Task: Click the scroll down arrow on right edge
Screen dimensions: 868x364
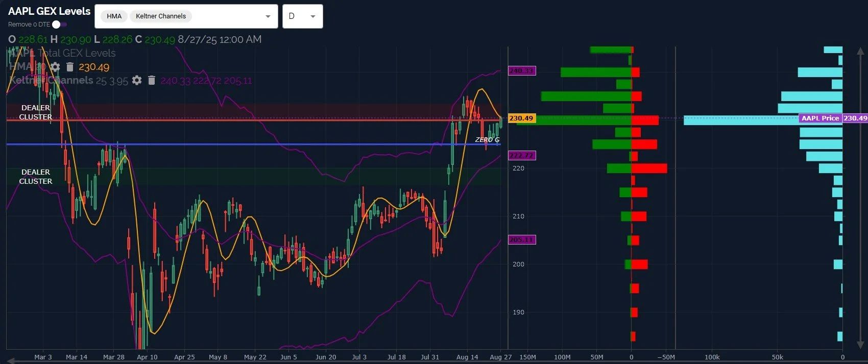Action: click(x=860, y=345)
